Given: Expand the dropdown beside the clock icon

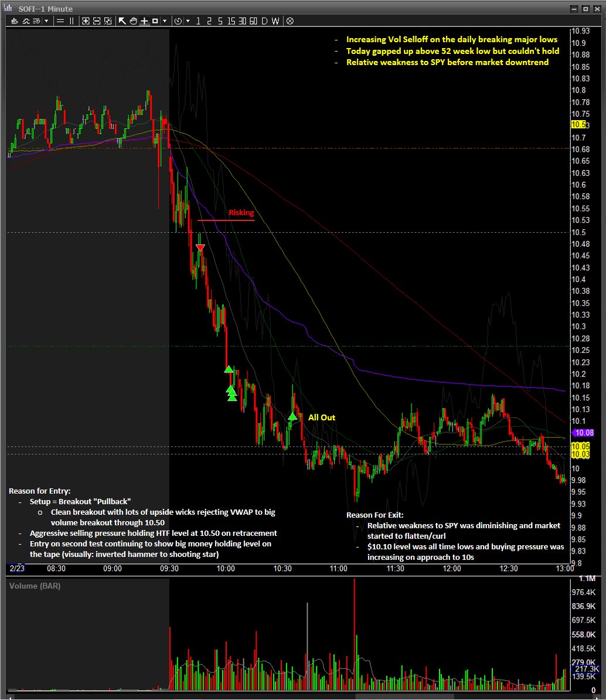Looking at the screenshot, I should pyautogui.click(x=188, y=21).
